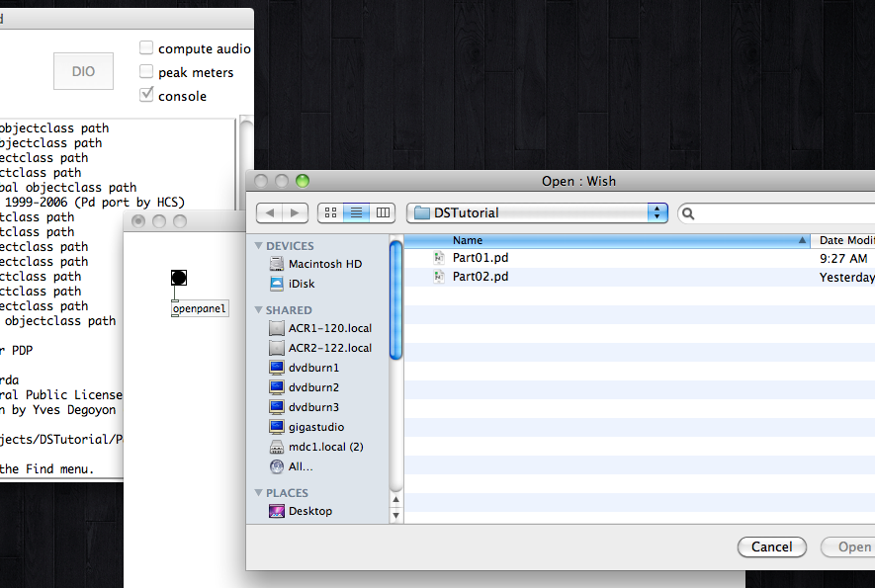Switch file dialog to list view
This screenshot has height=588, width=875.
[x=356, y=212]
